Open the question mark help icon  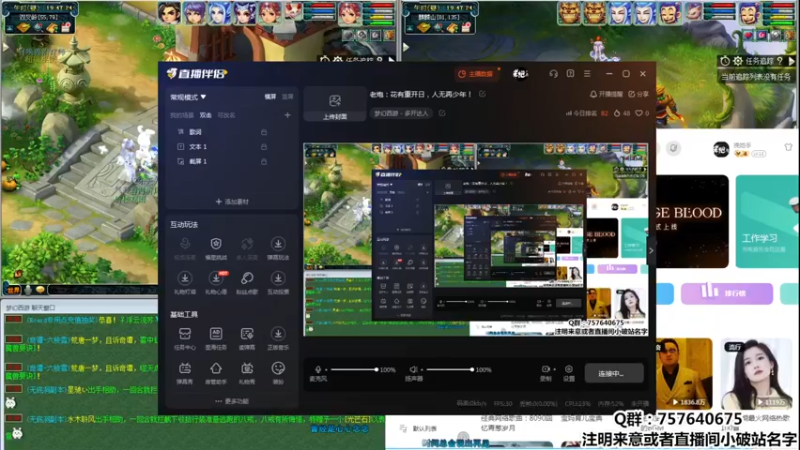click(570, 74)
